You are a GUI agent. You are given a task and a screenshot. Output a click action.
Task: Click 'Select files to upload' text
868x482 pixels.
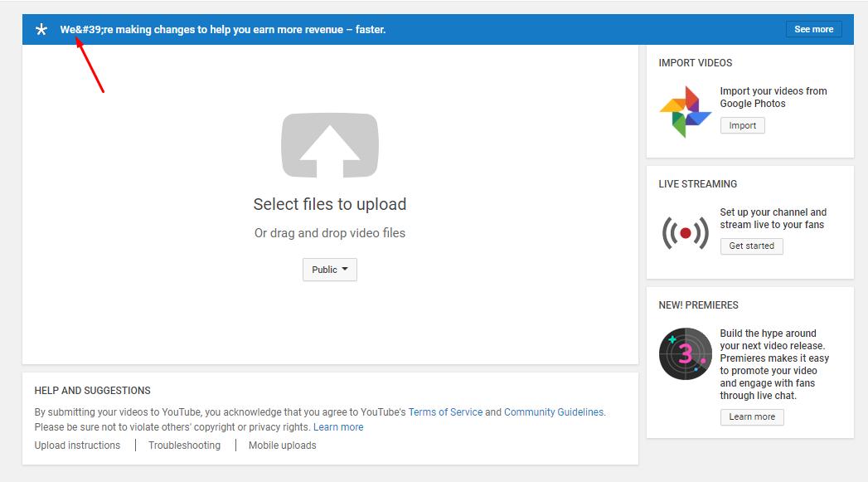(330, 204)
